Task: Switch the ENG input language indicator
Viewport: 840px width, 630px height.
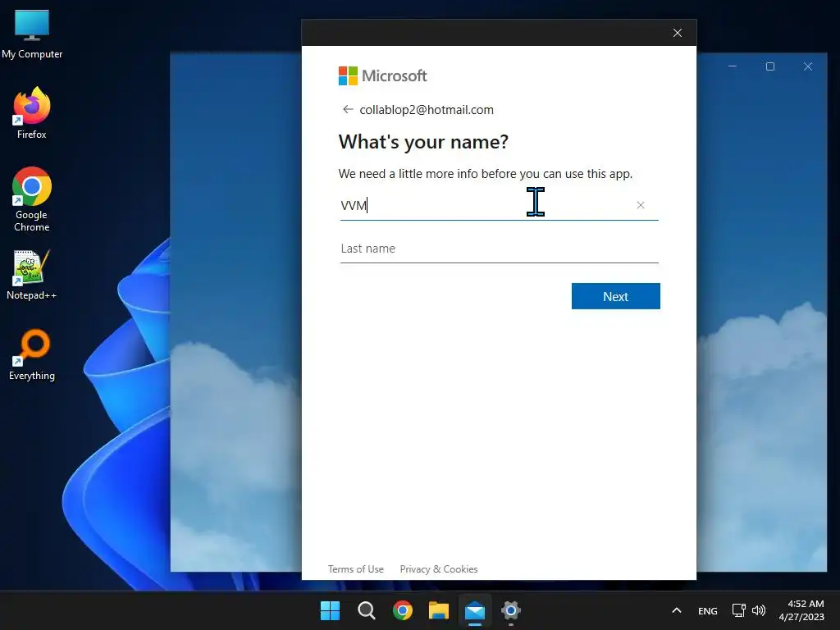Action: [708, 610]
